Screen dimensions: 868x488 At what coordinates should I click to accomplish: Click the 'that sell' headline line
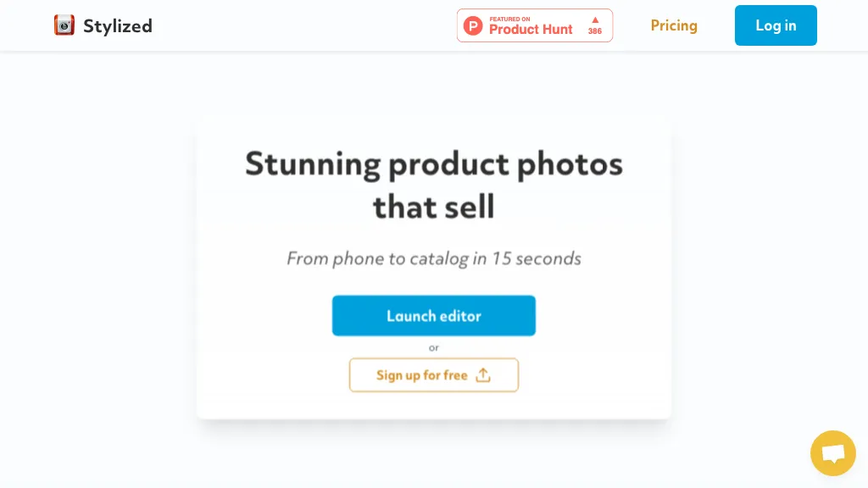[x=434, y=207]
